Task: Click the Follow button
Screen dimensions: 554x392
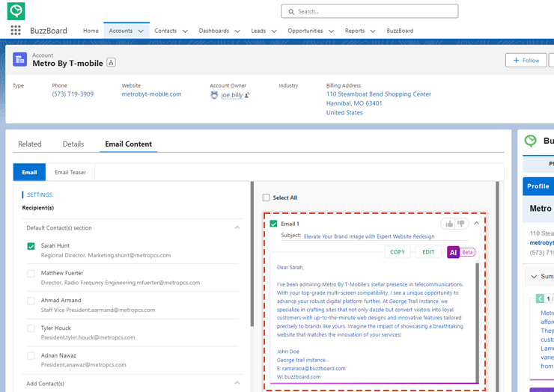Action: pyautogui.click(x=526, y=61)
